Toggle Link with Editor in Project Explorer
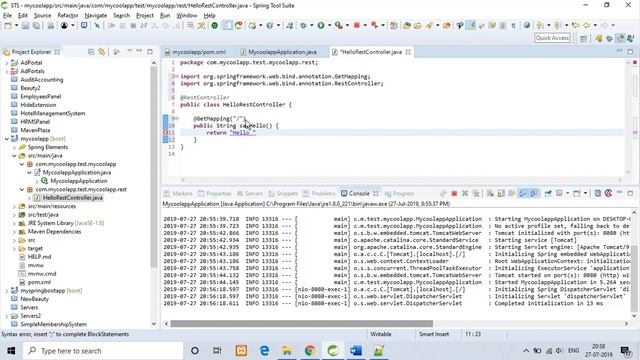 102,52
